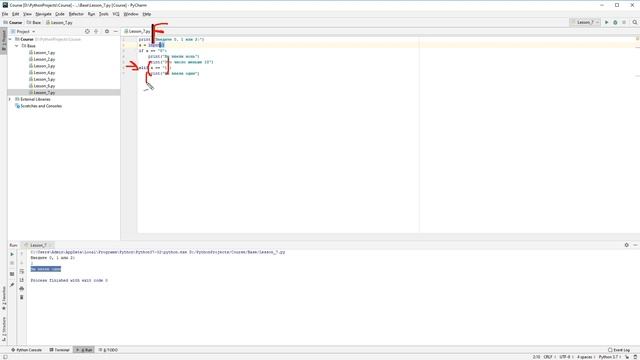Hide the Project tool window
640x360 pixels.
(x=116, y=31)
